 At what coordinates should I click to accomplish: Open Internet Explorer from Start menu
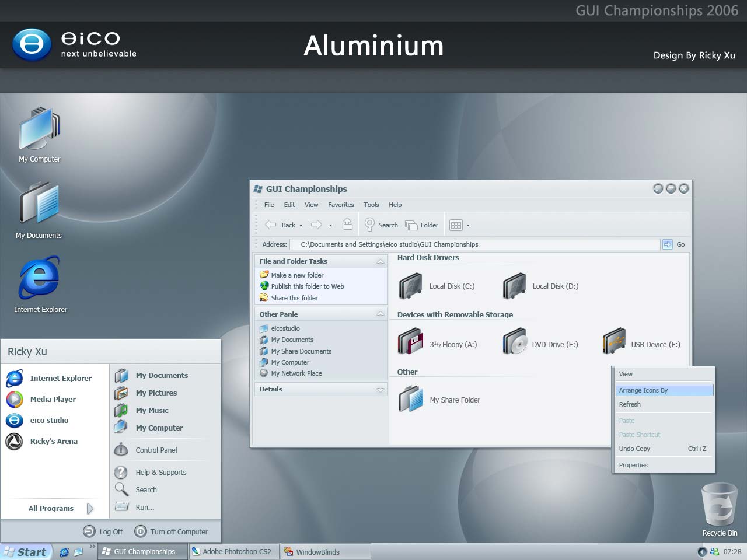click(x=49, y=378)
